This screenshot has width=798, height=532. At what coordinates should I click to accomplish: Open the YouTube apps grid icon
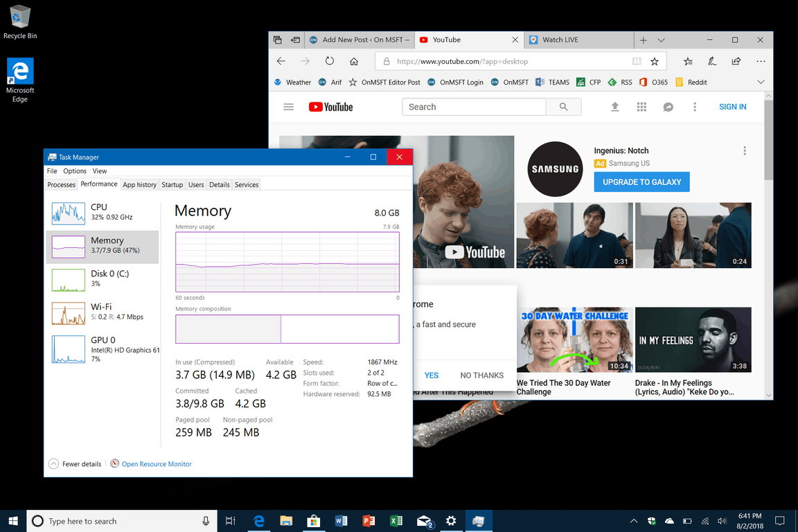[x=641, y=107]
